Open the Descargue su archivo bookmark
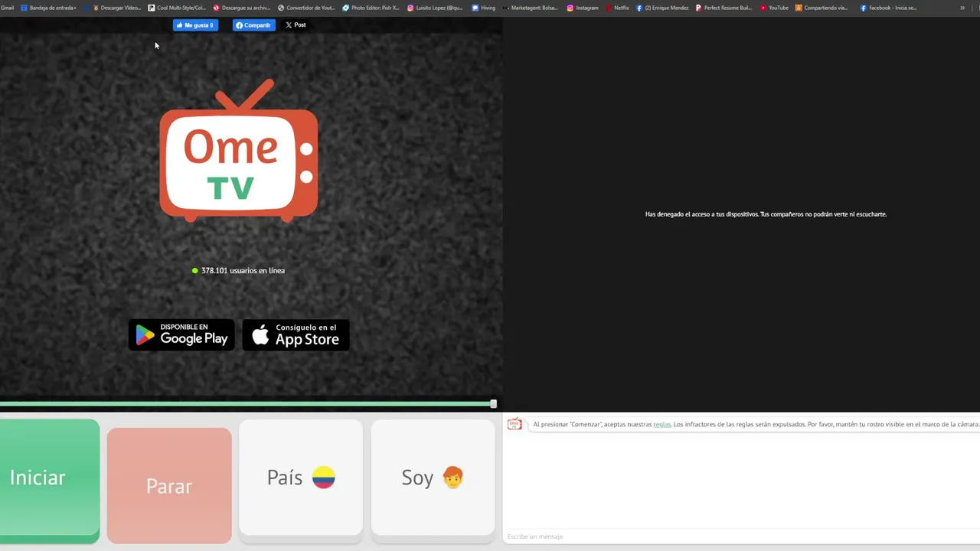The width and height of the screenshot is (980, 551). [x=242, y=8]
